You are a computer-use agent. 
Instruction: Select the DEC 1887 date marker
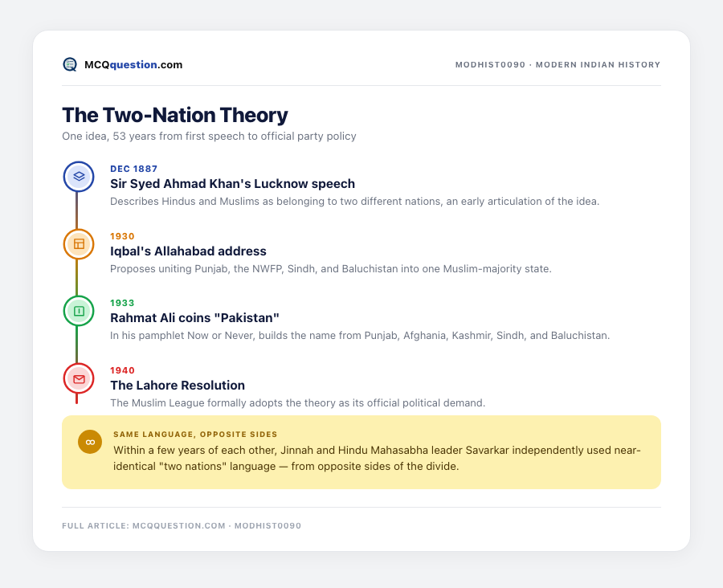tap(133, 169)
